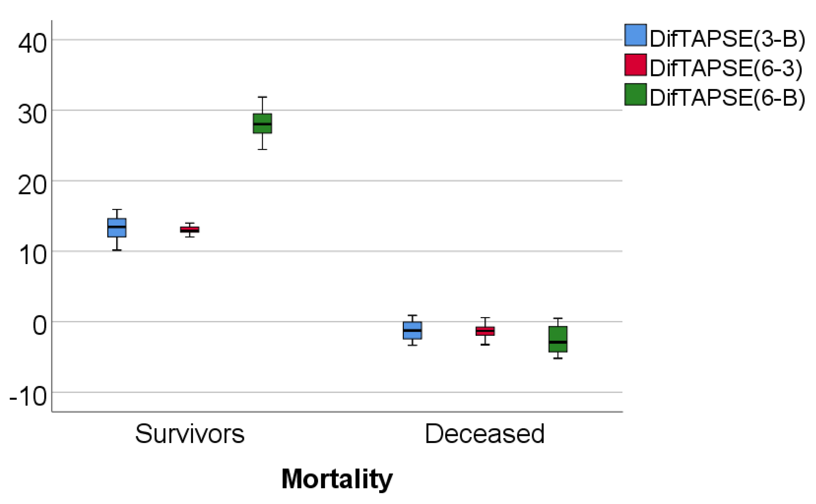The image size is (816, 504).
Task: Click the 40 y-axis tick label
Action: (33, 43)
